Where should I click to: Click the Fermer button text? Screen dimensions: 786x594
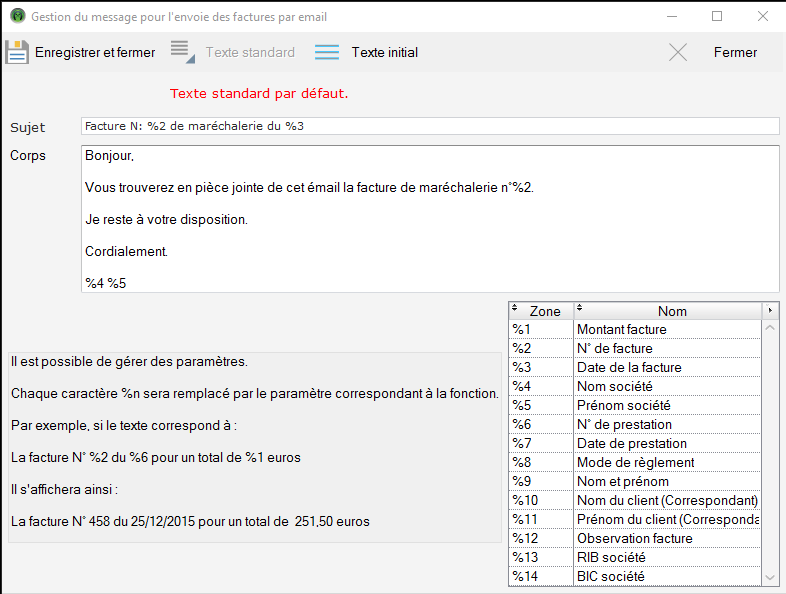(735, 52)
